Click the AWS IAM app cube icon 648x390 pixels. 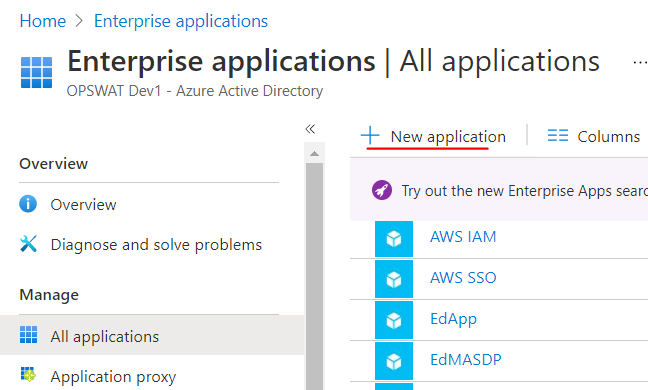[394, 239]
